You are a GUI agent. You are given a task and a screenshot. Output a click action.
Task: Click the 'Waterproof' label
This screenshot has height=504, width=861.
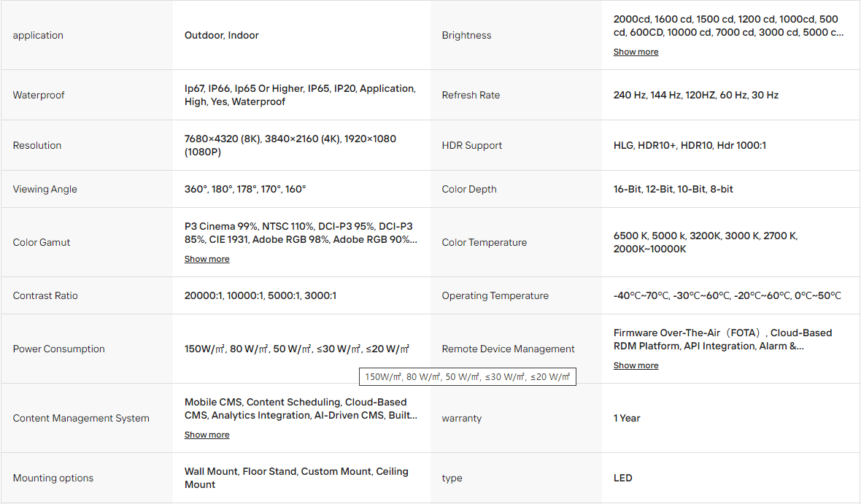39,95
